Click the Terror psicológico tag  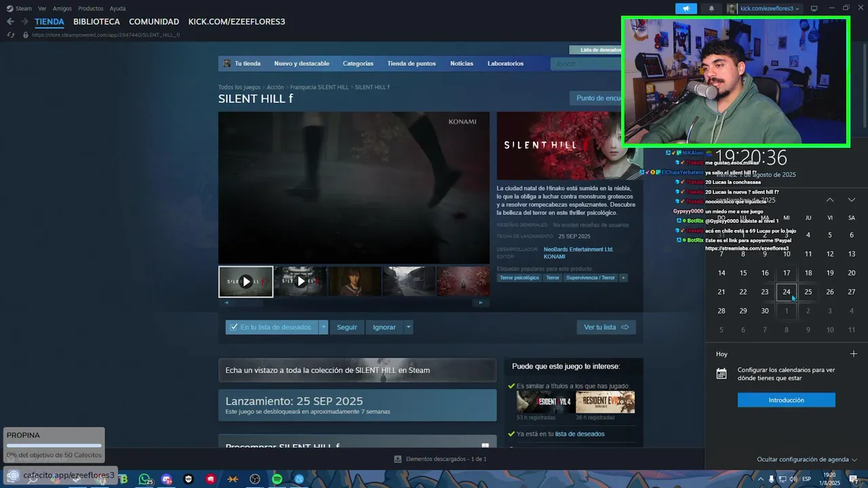coord(519,278)
